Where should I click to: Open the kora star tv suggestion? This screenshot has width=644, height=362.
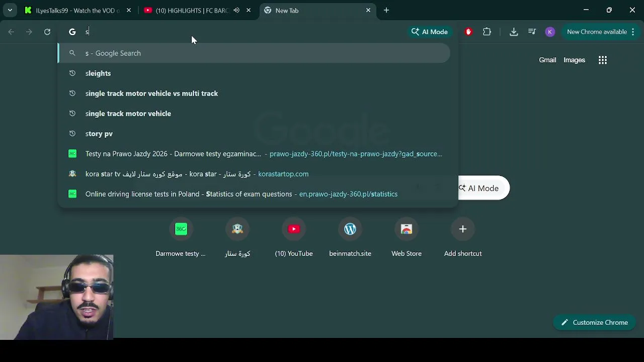254,174
